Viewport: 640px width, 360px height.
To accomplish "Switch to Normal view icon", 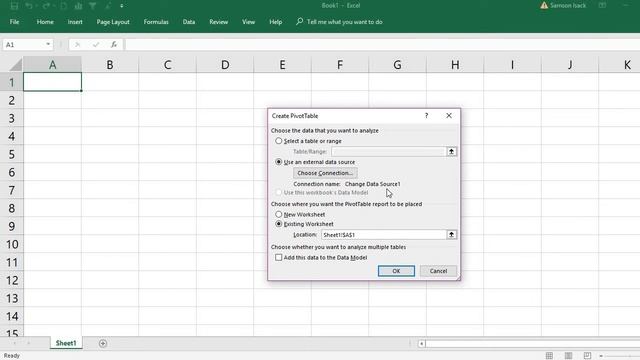I will [549, 356].
